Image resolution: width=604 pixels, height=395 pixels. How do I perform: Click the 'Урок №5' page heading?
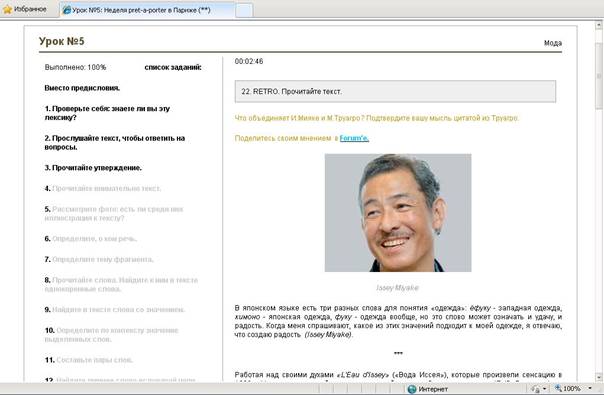[62, 41]
